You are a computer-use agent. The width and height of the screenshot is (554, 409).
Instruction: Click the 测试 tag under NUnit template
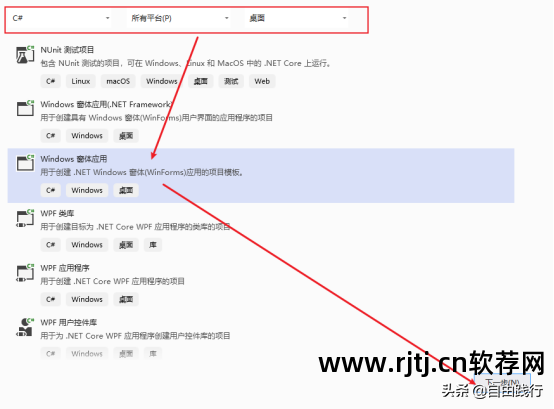[x=231, y=81]
